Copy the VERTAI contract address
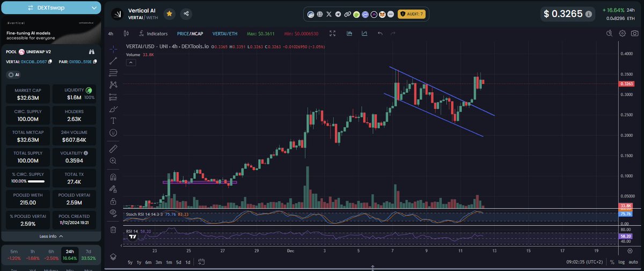Image resolution: width=644 pixels, height=271 pixels. (x=49, y=62)
